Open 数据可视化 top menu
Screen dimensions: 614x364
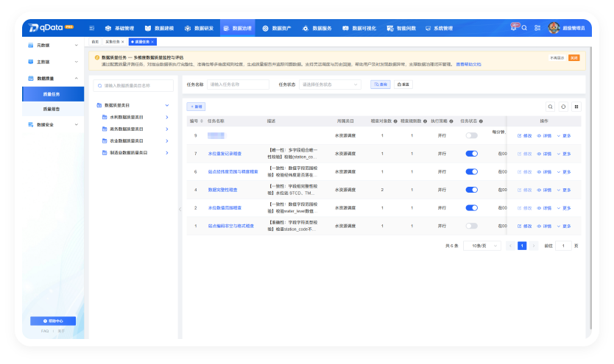359,28
